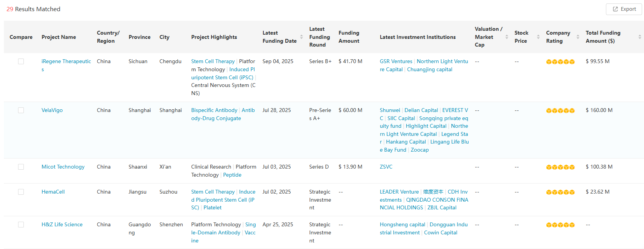Sort by Total Funding Amount arrows
Screen dimensions: 644x249
click(640, 37)
